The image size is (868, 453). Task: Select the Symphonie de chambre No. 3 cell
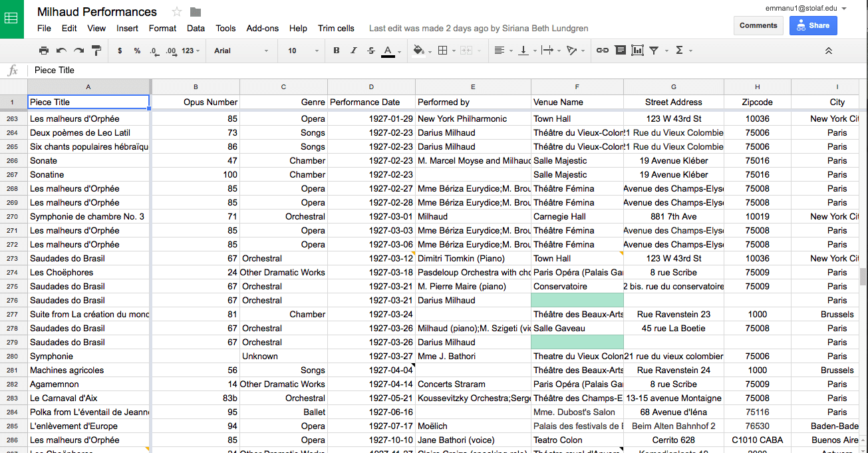point(88,217)
